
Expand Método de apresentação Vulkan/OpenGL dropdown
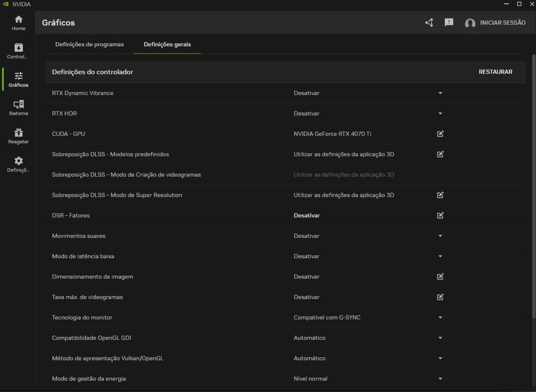(x=440, y=358)
